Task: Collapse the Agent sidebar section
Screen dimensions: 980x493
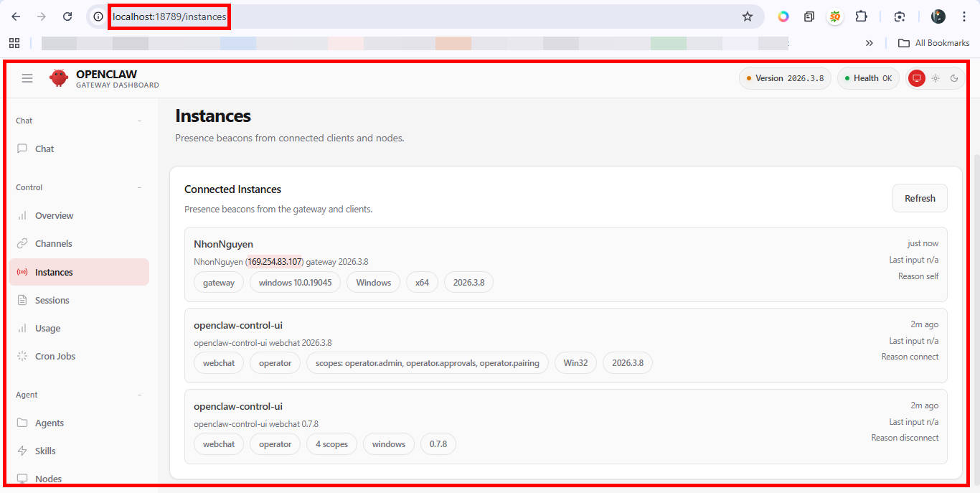Action: click(139, 395)
